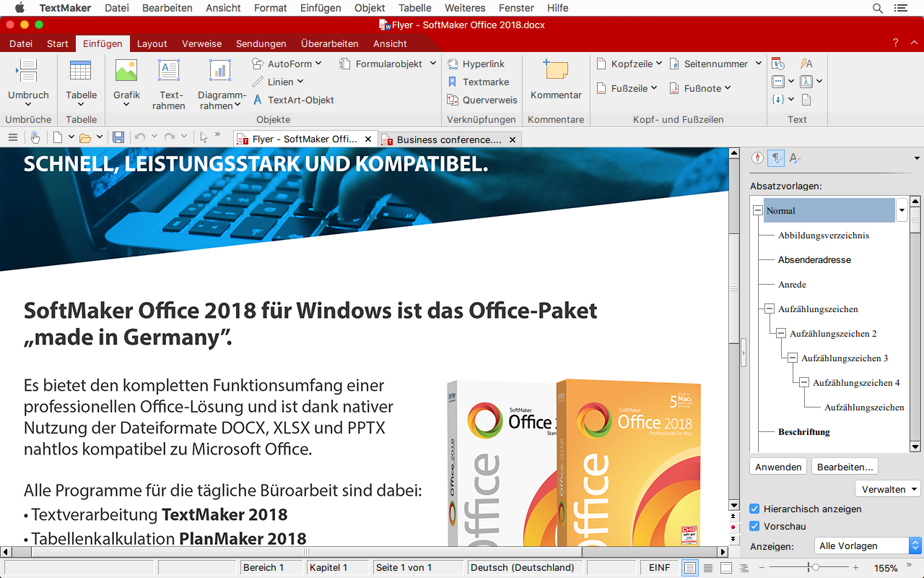Toggle EINF insert mode in status bar

click(660, 568)
